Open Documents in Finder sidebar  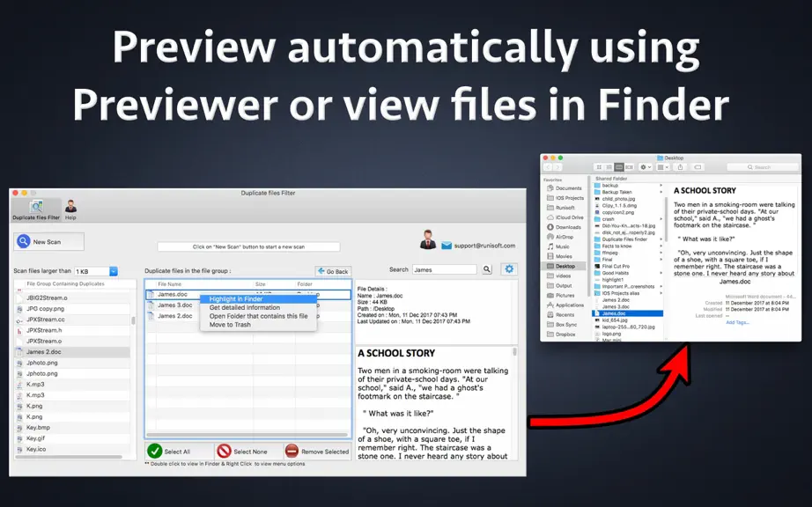click(x=565, y=188)
